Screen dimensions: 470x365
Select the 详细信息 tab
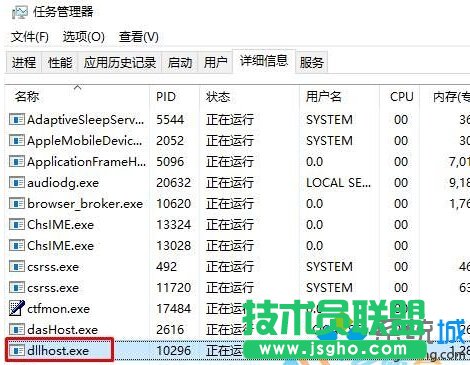(264, 61)
